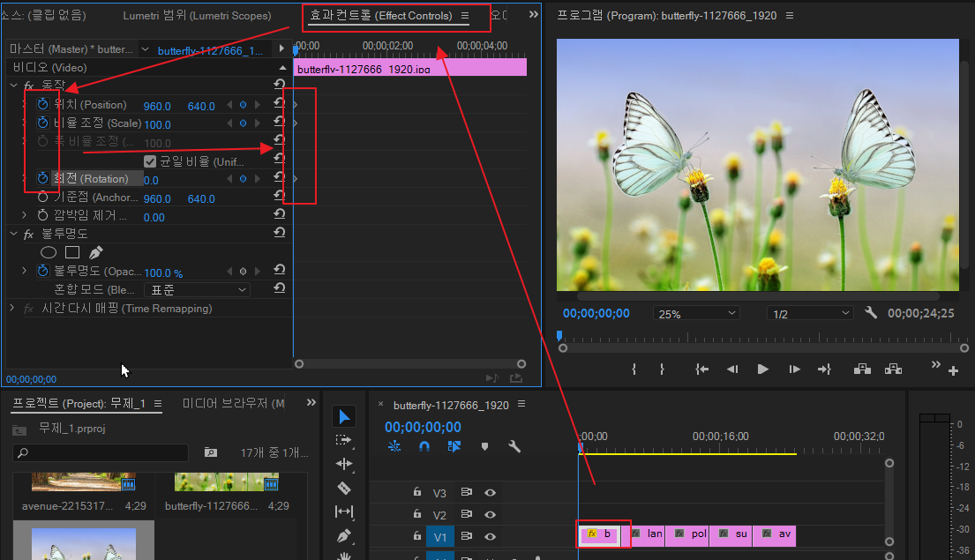This screenshot has width=975, height=560.
Task: Show overflow panels in source group
Action: point(534,14)
